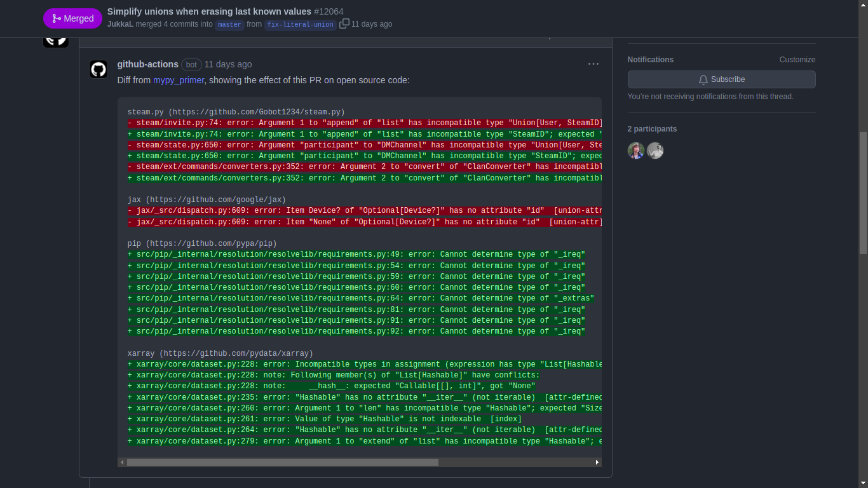Viewport: 868px width, 488px height.
Task: Click the 11 days ago comment timestamp
Action: [x=228, y=64]
